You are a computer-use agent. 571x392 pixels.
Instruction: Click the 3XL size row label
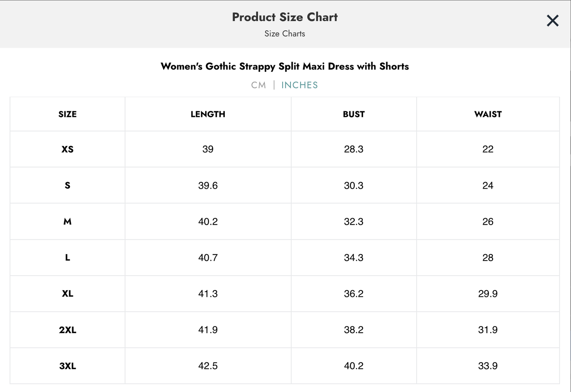[x=67, y=366]
